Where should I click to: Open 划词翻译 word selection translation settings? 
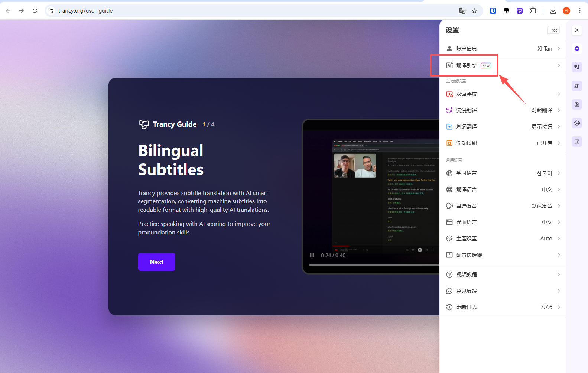[503, 127]
